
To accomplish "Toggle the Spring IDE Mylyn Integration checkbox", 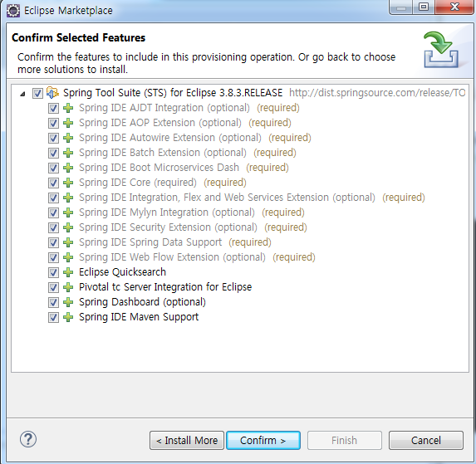I will coord(53,212).
